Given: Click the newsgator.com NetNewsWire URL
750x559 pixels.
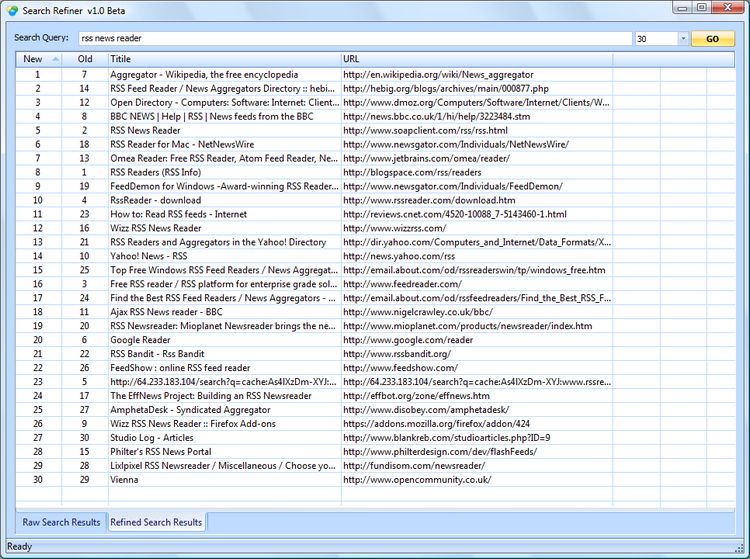Looking at the screenshot, I should pos(456,144).
